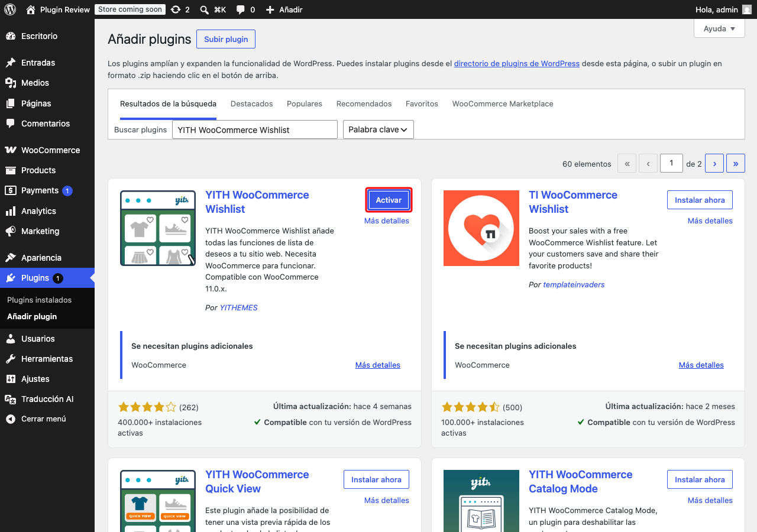Open the Plugins sidebar menu
Screen dimensions: 757x532
pos(47,278)
